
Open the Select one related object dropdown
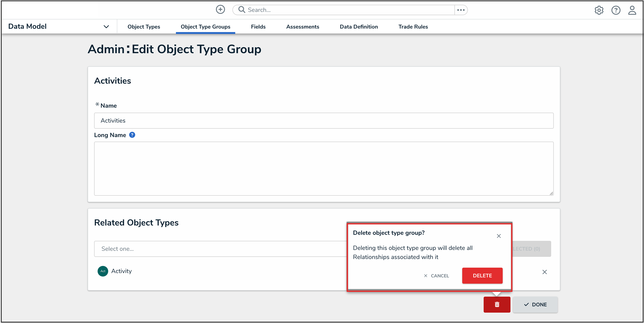220,249
